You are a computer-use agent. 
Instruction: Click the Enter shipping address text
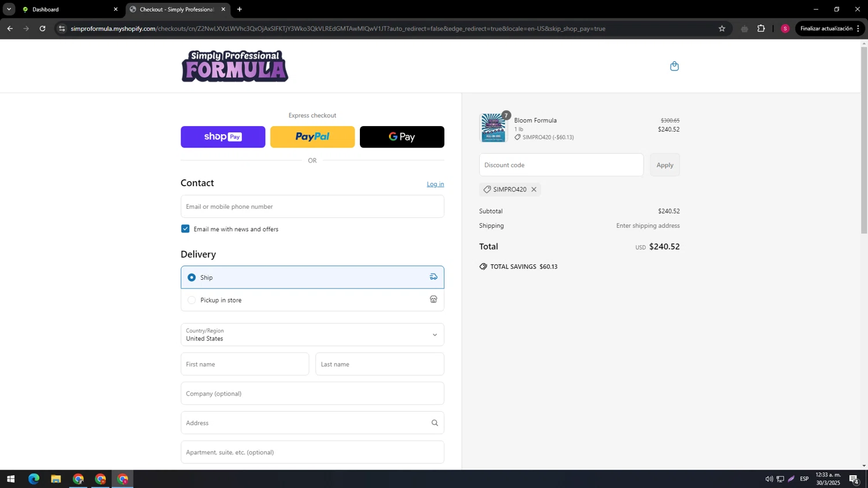648,225
